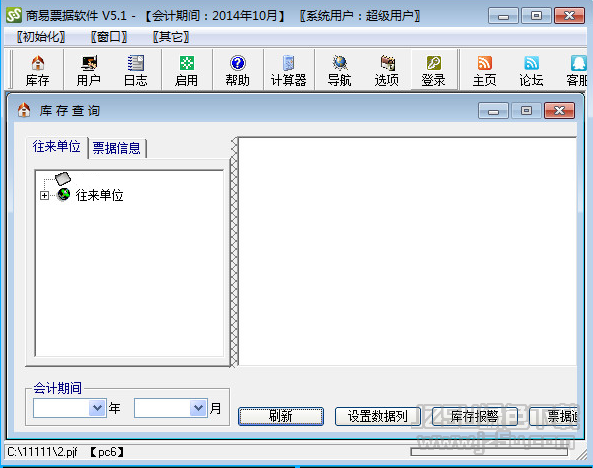Open the 导航 navigation icon
Viewport: 593px width, 468px height.
[x=340, y=70]
